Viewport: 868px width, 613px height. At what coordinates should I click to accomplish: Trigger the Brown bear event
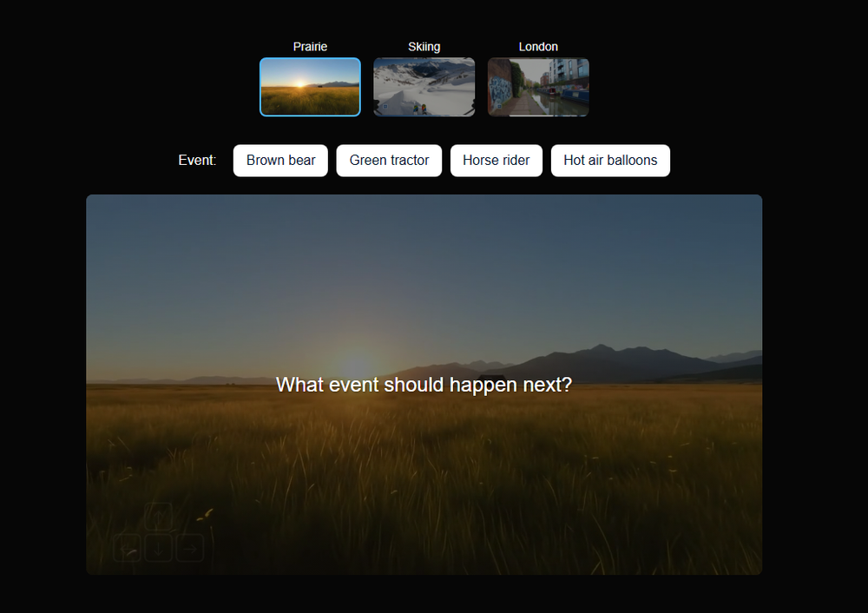[x=280, y=161]
